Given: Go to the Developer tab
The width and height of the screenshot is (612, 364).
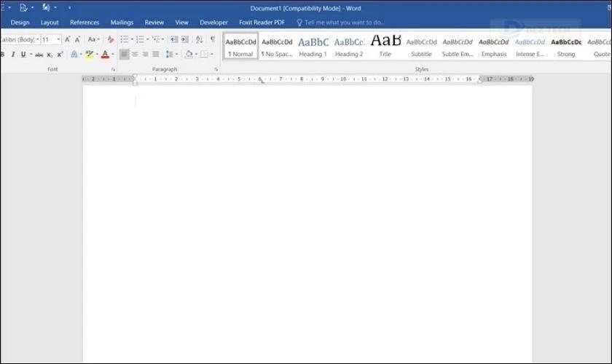Looking at the screenshot, I should pyautogui.click(x=213, y=23).
